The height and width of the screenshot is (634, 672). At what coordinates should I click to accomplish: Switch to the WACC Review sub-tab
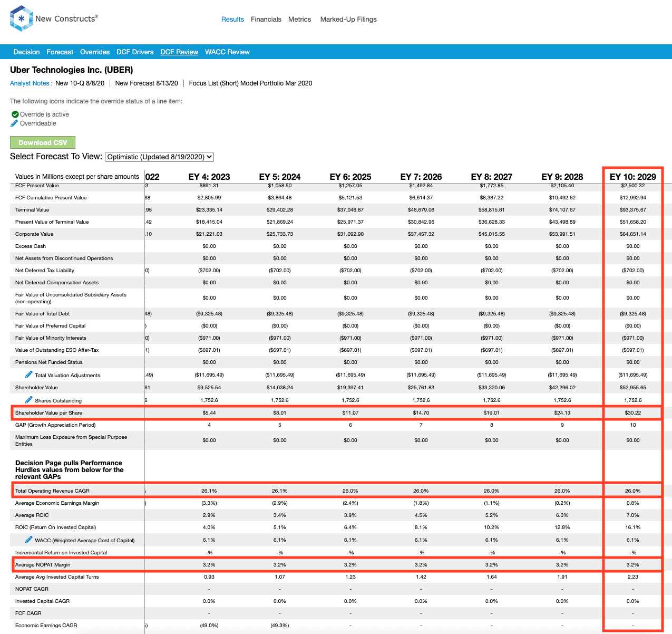[227, 52]
